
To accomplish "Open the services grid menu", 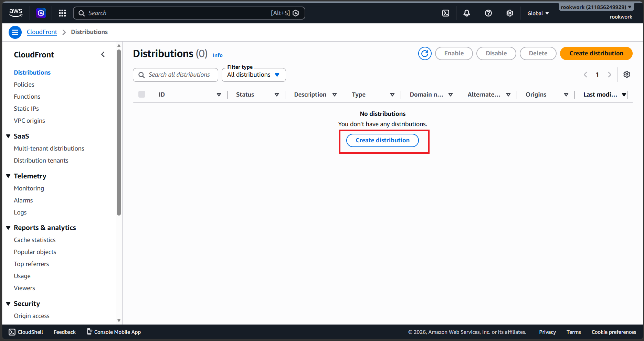I will click(62, 13).
